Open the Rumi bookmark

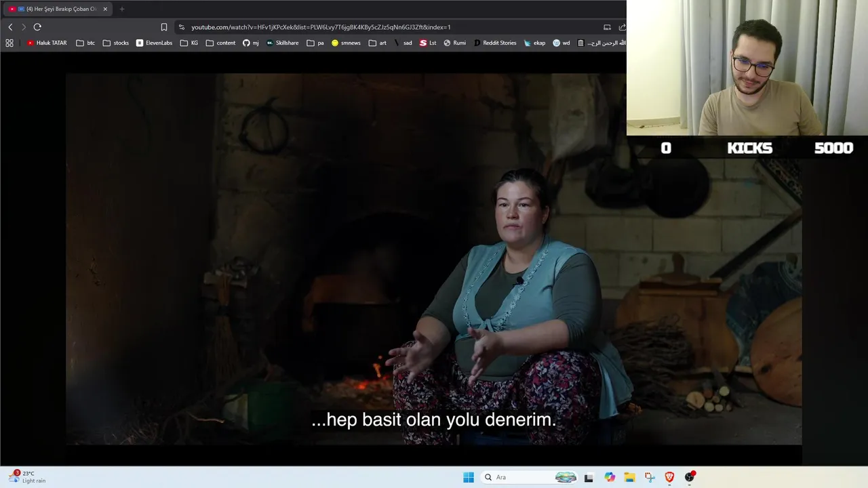click(x=454, y=43)
